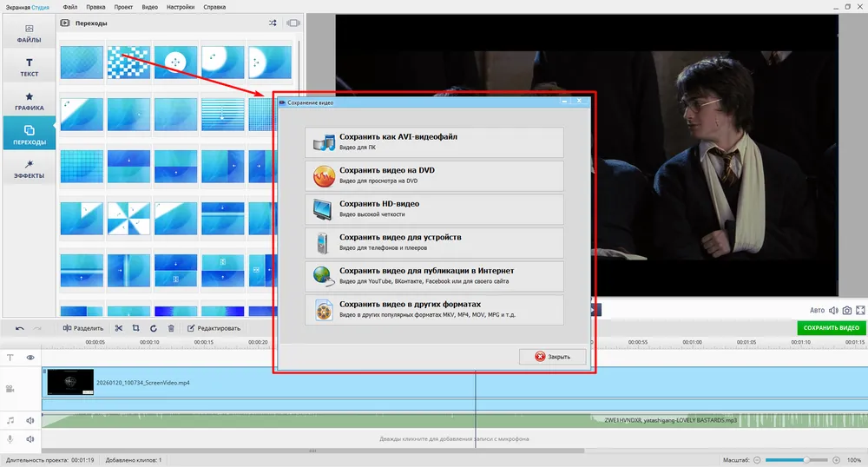Viewport: 868px width, 467px height.
Task: Click the Redo arrow icon
Action: coord(37,328)
